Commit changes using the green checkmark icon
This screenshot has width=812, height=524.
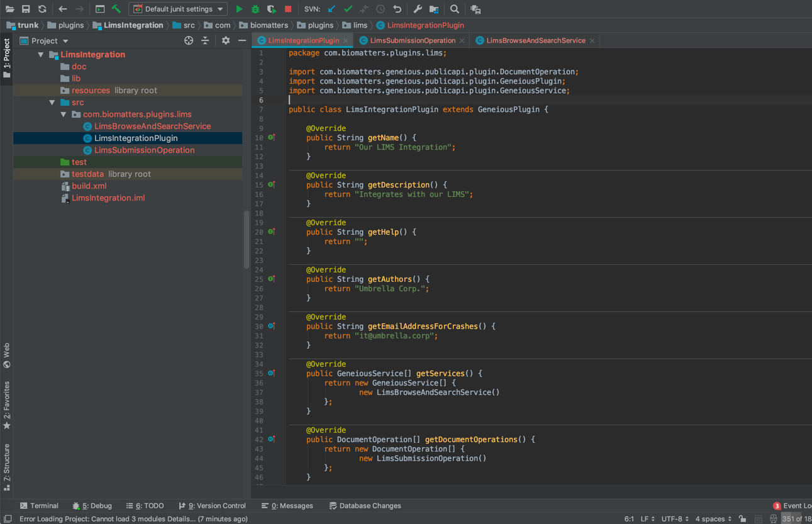[x=348, y=9]
